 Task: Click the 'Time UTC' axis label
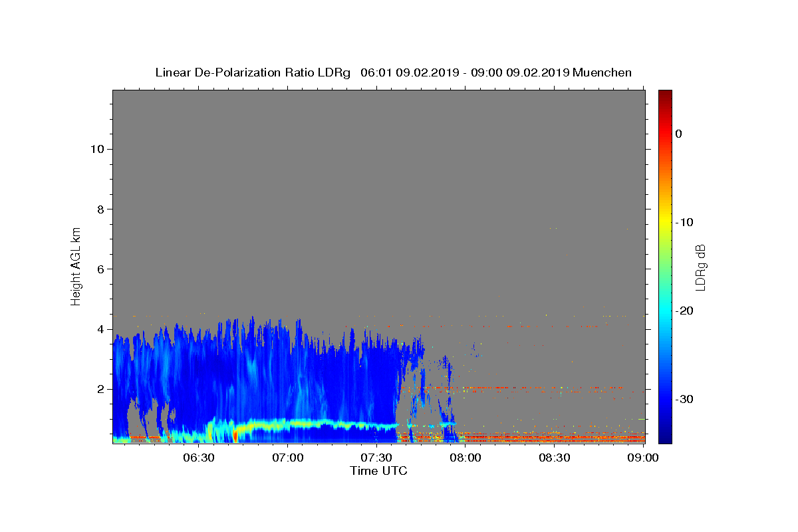pyautogui.click(x=378, y=471)
